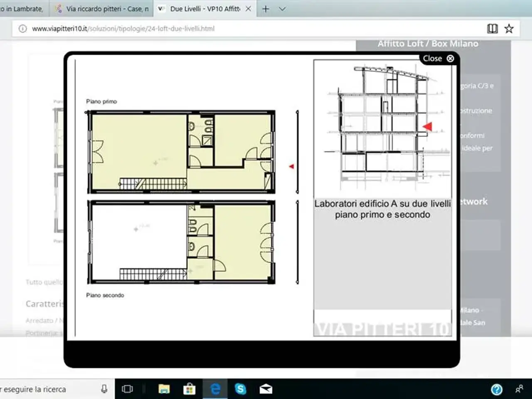Image resolution: width=532 pixels, height=399 pixels.
Task: Open the Microsoft Store taskbar icon
Action: pyautogui.click(x=190, y=389)
